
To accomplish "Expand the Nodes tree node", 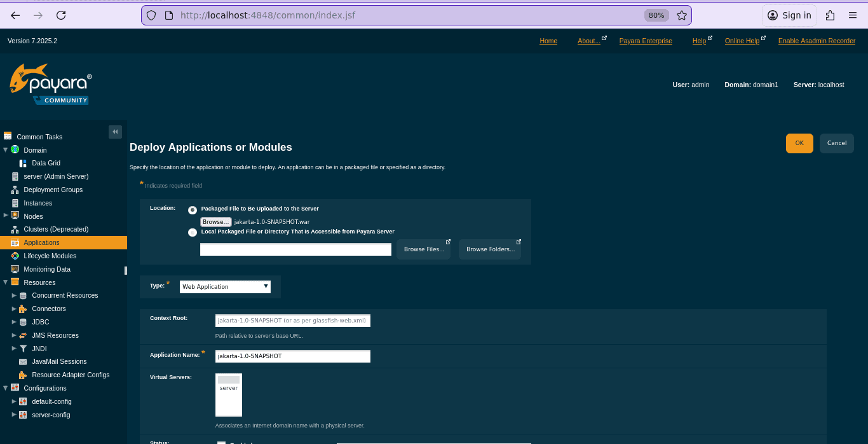I will [6, 216].
